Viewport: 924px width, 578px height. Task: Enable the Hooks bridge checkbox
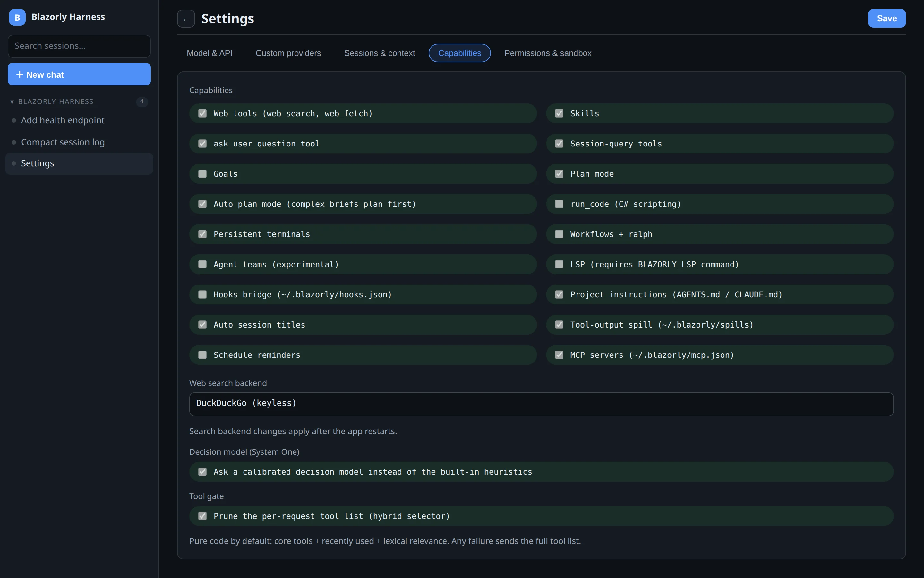pyautogui.click(x=202, y=295)
